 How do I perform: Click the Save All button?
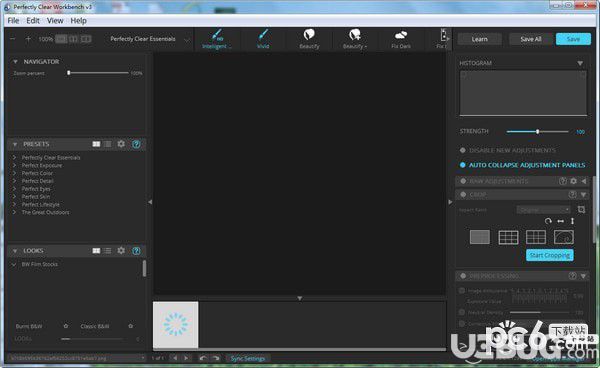point(530,39)
